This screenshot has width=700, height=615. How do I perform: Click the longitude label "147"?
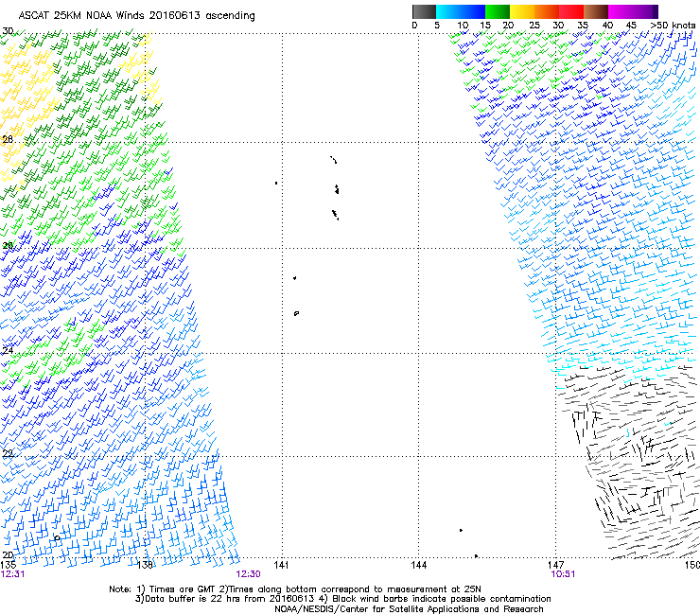556,566
